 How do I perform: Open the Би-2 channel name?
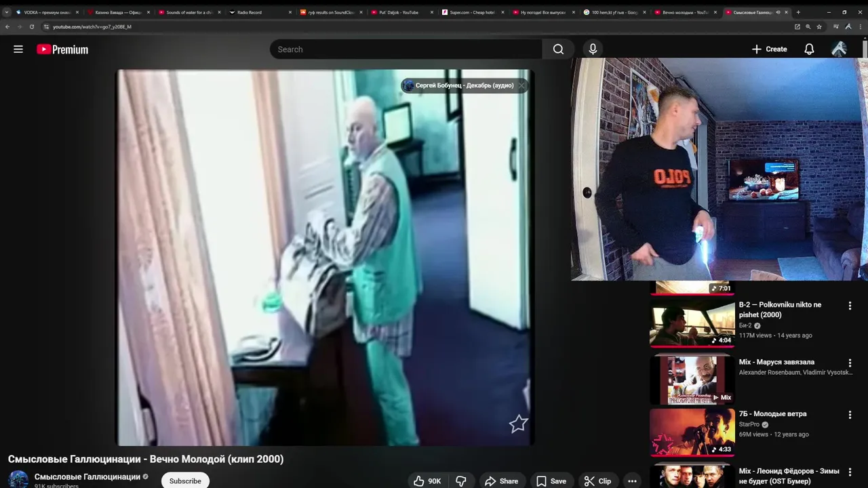[x=745, y=325]
